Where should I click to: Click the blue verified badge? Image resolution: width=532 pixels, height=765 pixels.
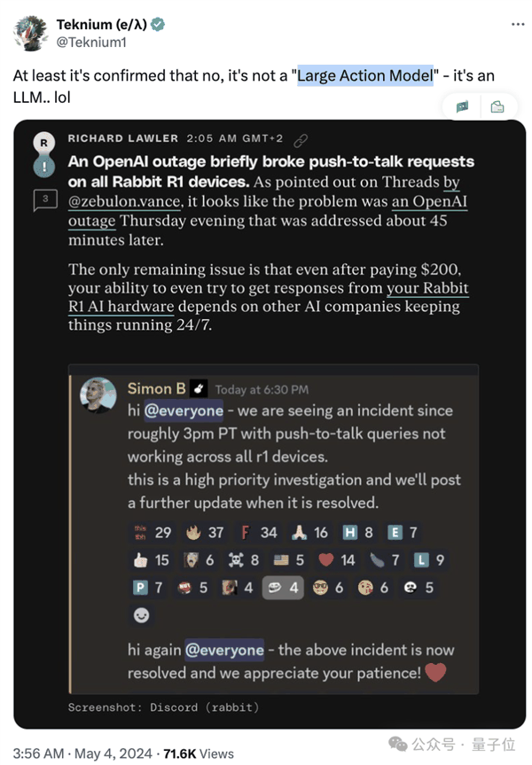(x=158, y=24)
